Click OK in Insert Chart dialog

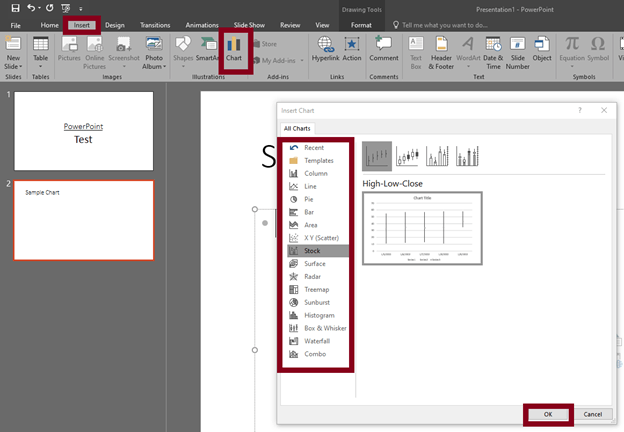point(548,414)
